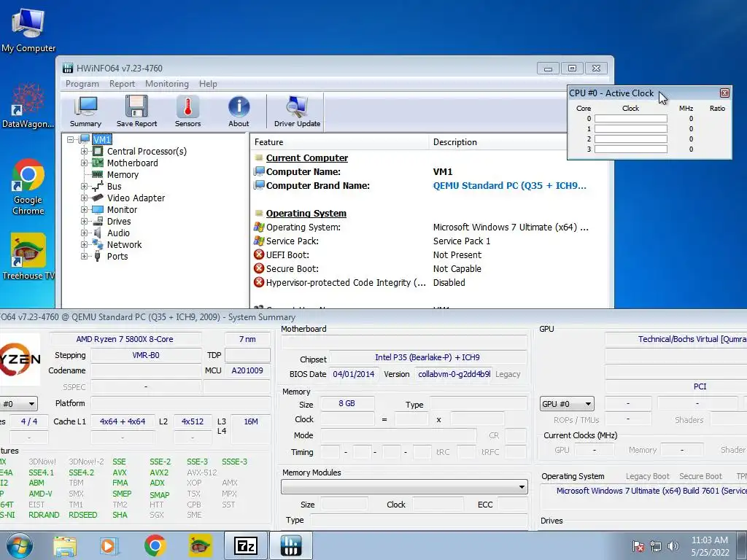Click the volume speaker tray icon

[x=673, y=546]
